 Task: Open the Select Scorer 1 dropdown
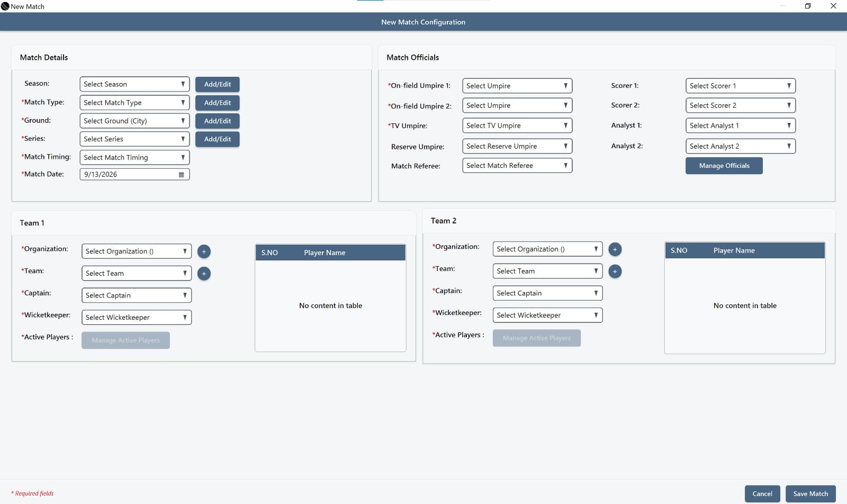click(x=741, y=86)
